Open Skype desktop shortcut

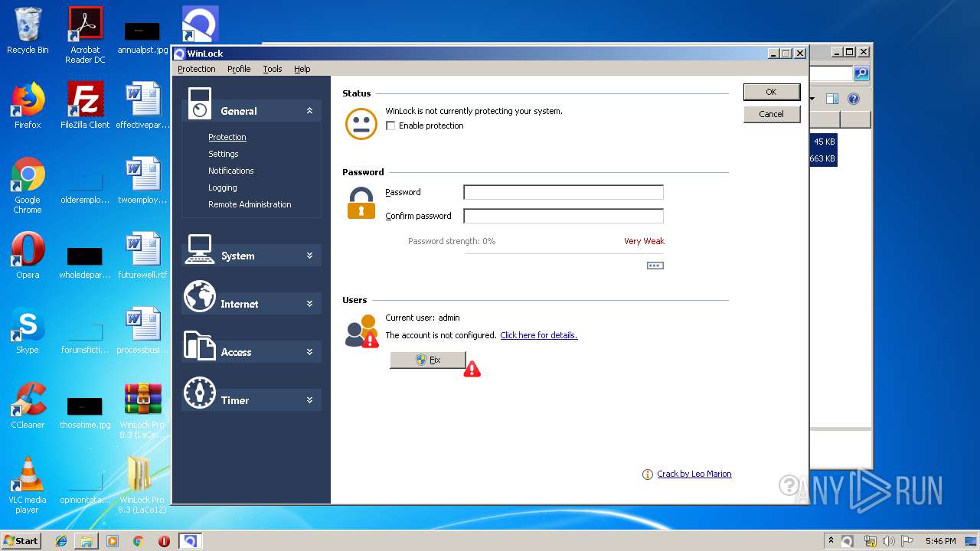point(28,331)
